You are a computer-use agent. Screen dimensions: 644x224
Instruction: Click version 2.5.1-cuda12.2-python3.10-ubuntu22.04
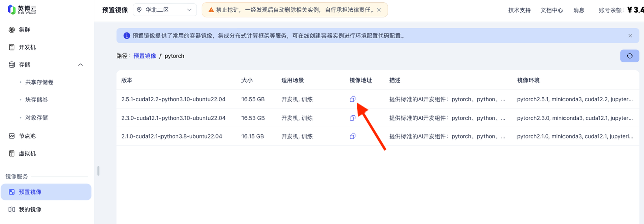(x=174, y=99)
